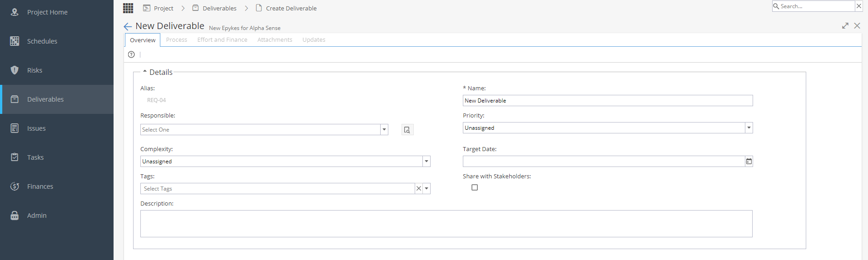Screen dimensions: 868x260
Task: Click the Issues list sidebar icon
Action: 15,128
